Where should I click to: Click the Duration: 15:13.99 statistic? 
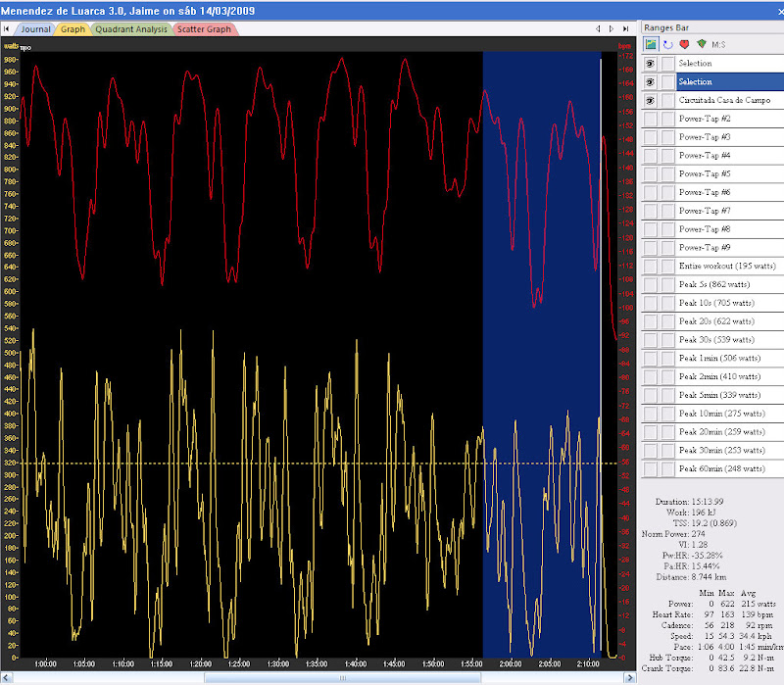click(689, 502)
